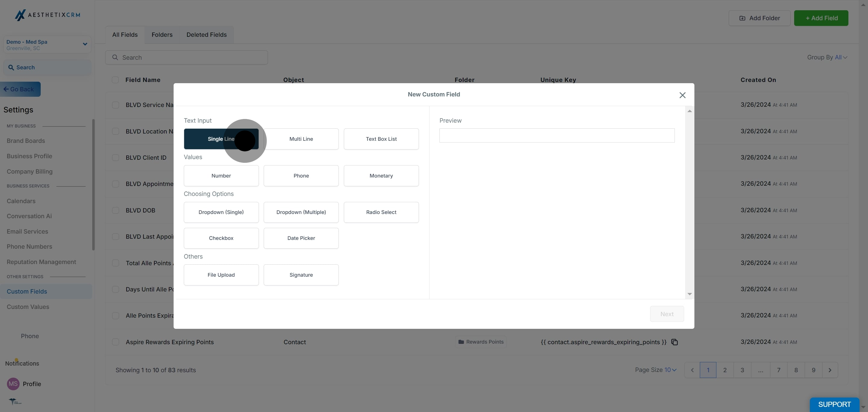Viewport: 868px width, 412px height.
Task: Open the Page Size 10 dropdown
Action: click(x=670, y=370)
